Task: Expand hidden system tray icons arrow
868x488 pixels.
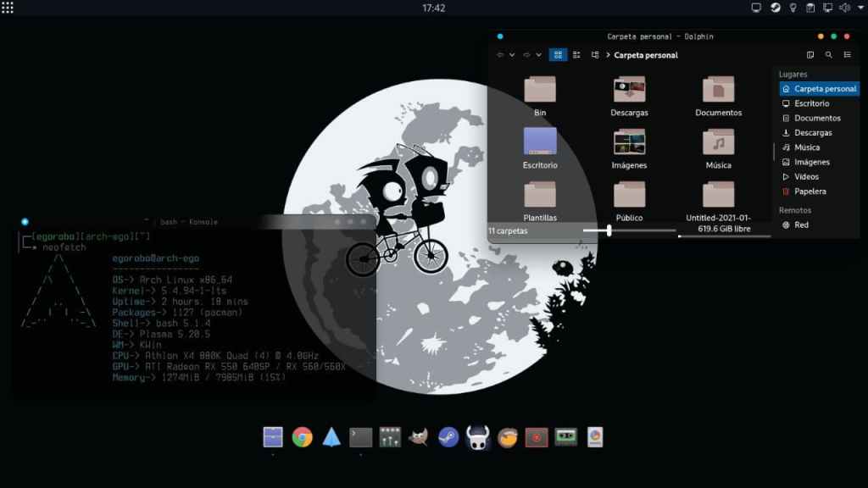Action: (x=859, y=8)
